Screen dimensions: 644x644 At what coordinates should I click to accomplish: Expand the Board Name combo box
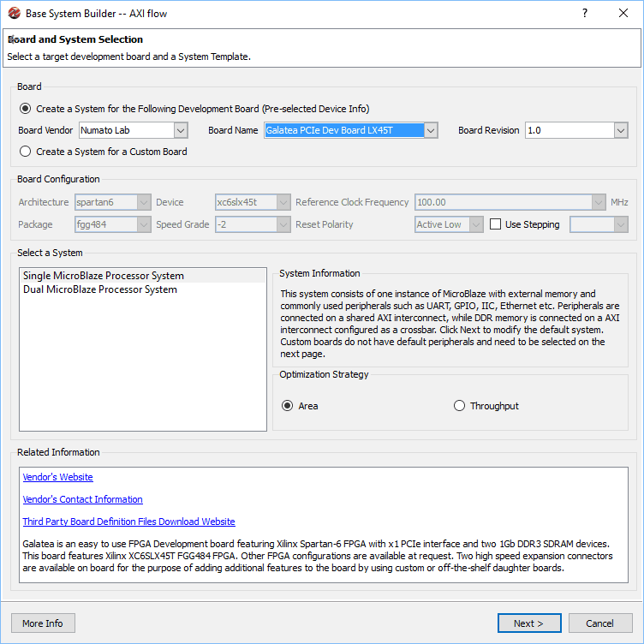pos(431,130)
